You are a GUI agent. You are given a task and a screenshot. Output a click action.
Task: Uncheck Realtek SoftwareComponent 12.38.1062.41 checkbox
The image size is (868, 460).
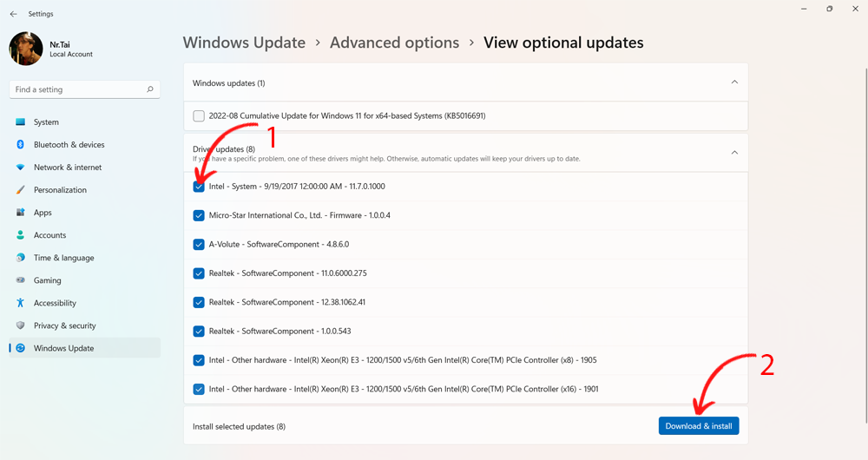199,302
